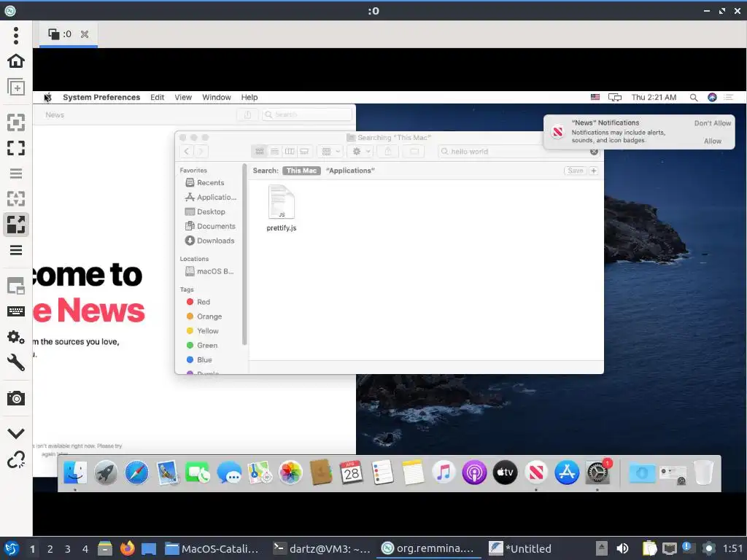Open Photos from the Dock
The height and width of the screenshot is (560, 747).
(290, 472)
